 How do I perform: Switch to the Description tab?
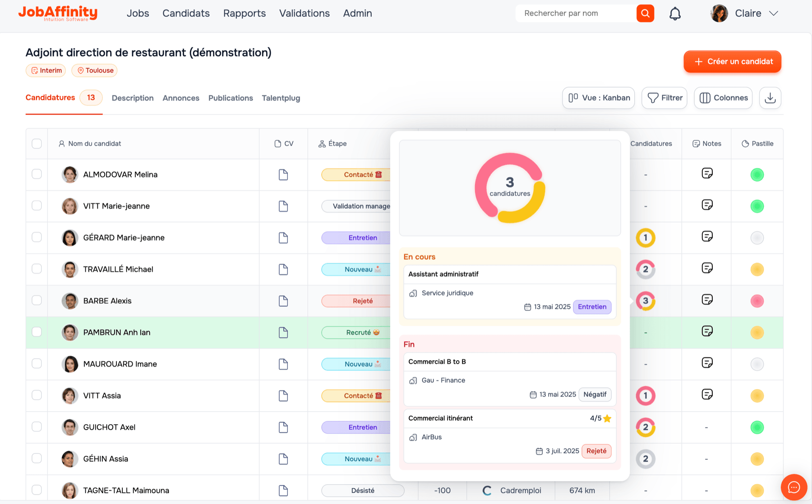pyautogui.click(x=133, y=98)
